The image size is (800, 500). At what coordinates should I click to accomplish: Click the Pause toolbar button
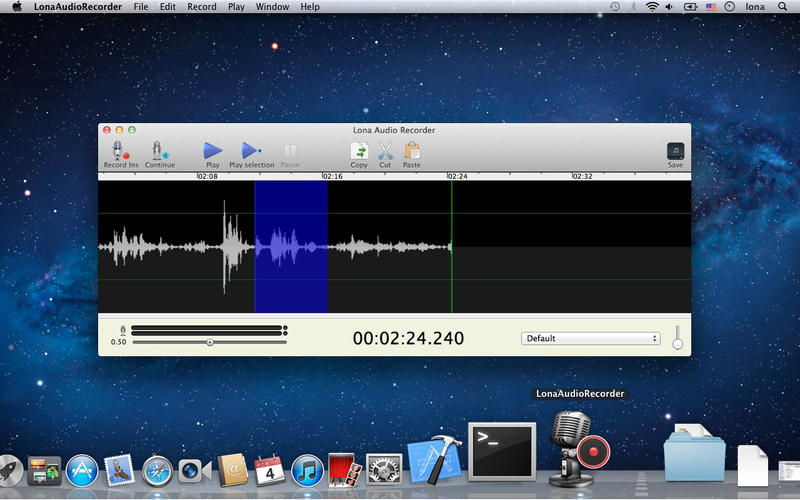tap(290, 151)
